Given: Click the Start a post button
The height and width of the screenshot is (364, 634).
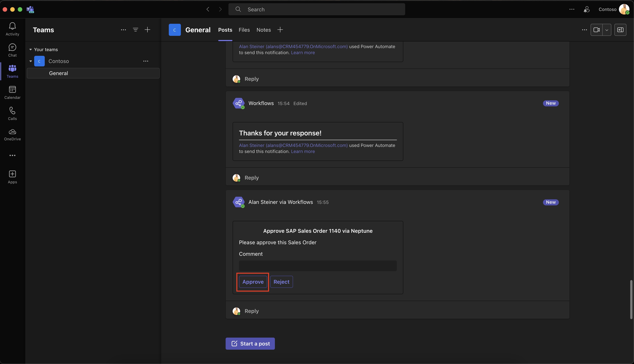Looking at the screenshot, I should 250,343.
